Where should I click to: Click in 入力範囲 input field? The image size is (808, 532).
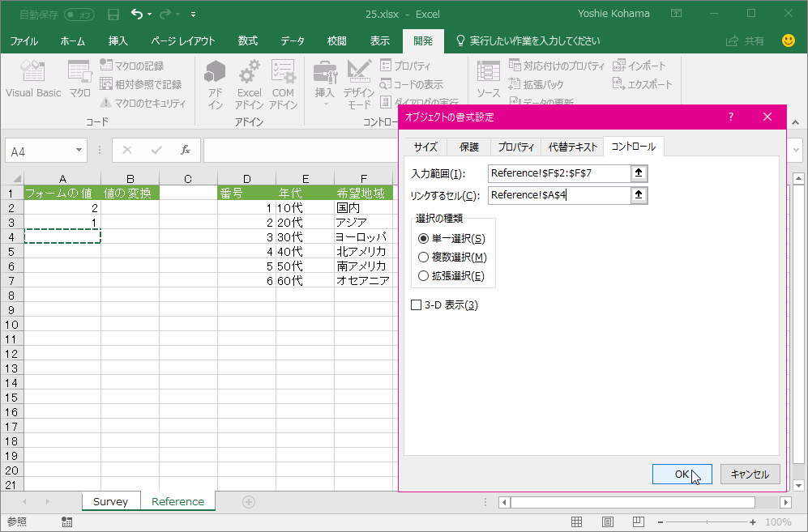pos(559,173)
